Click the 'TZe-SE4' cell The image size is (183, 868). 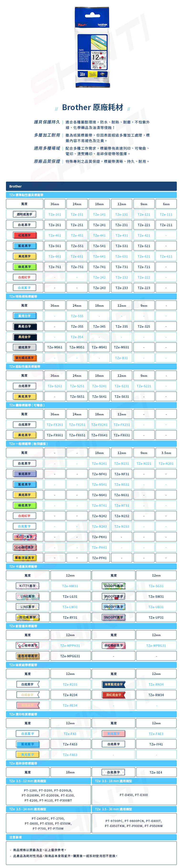(x=156, y=772)
